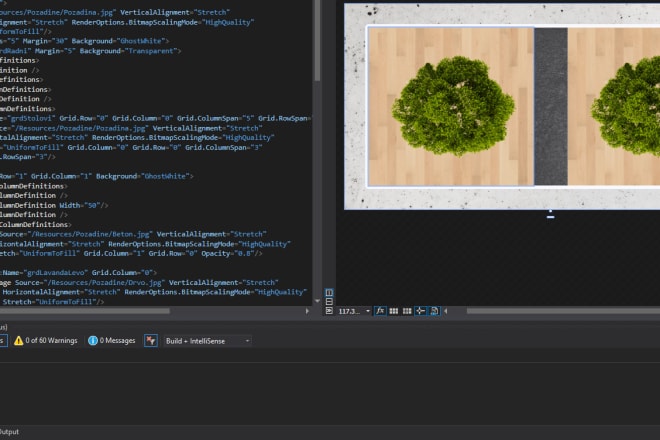
Task: Click the Grid.ColumnSpan="3" attribute in code
Action: tap(224, 147)
